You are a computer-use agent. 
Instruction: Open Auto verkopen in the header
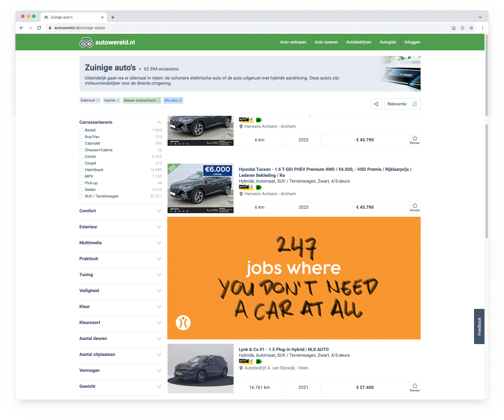click(293, 42)
